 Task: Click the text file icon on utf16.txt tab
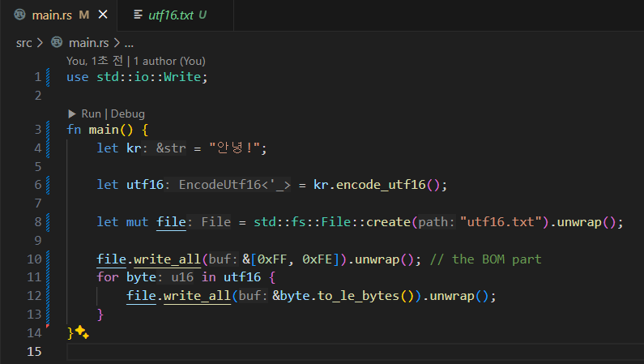(138, 15)
